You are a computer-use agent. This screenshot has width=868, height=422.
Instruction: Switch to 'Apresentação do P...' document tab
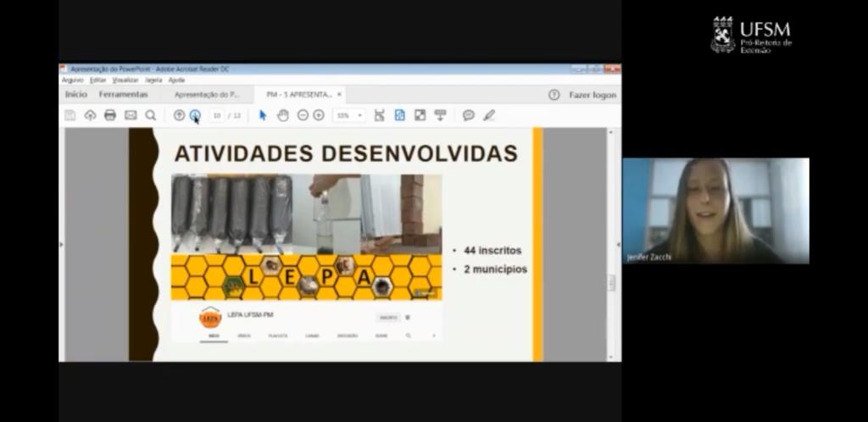[x=207, y=95]
